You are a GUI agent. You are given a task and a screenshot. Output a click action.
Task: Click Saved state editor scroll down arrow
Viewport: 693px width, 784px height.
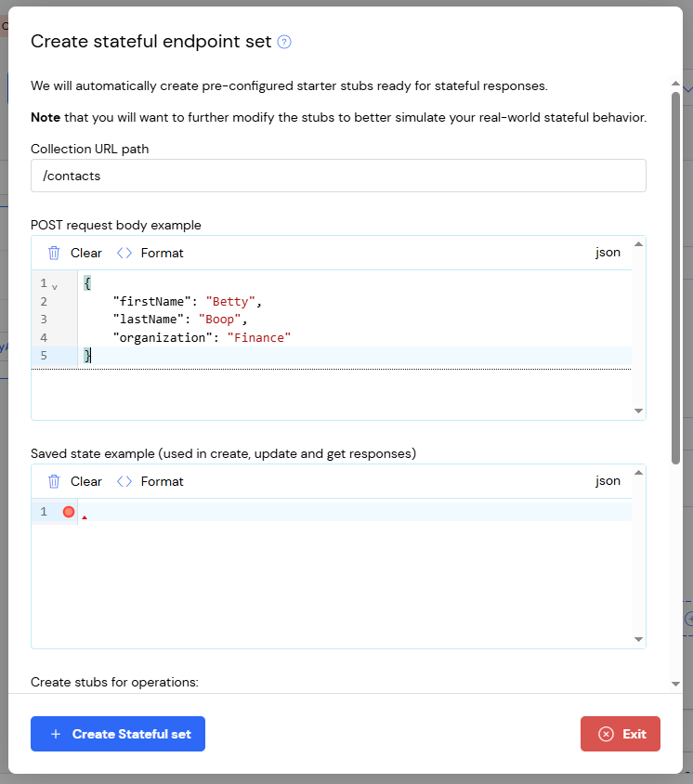pyautogui.click(x=638, y=639)
